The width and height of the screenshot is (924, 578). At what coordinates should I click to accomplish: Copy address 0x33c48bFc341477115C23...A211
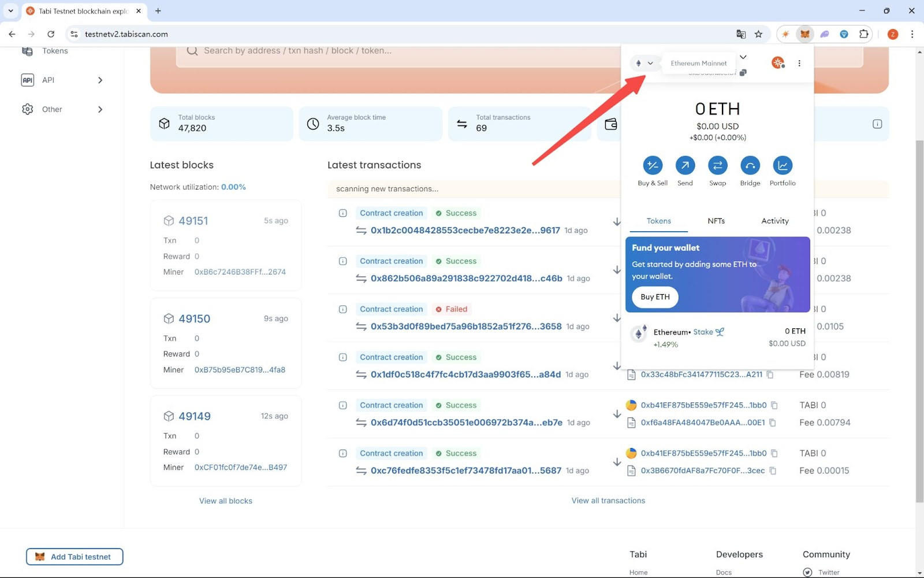pyautogui.click(x=770, y=375)
